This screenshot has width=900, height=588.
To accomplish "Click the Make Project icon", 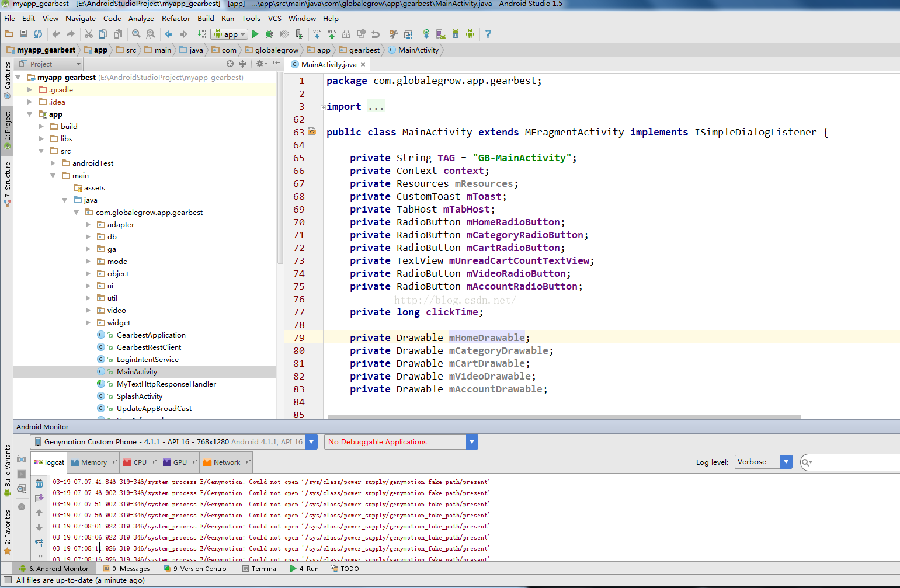I will [201, 34].
